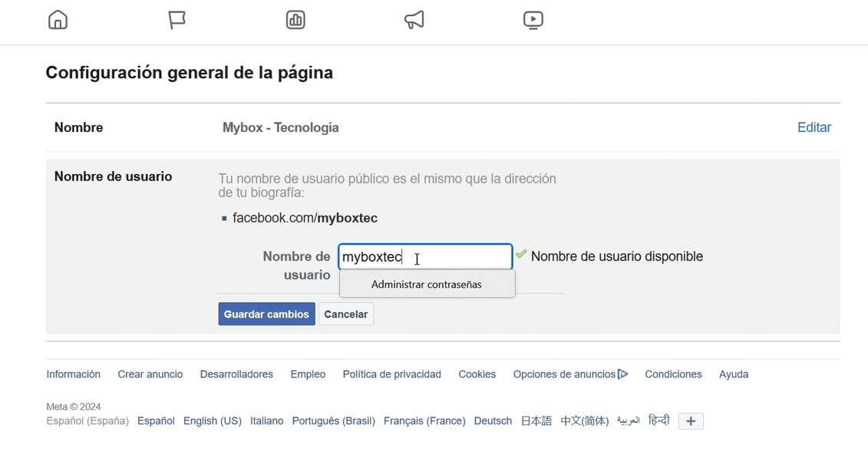The image size is (868, 472).
Task: Switch language to Deutsch
Action: click(493, 421)
